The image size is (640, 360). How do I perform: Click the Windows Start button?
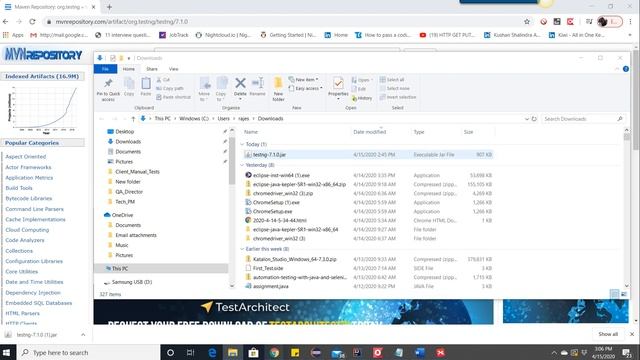pyautogui.click(x=7, y=353)
